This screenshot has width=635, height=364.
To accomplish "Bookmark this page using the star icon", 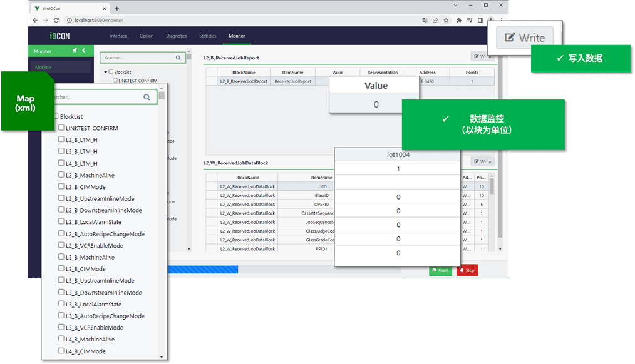I will point(445,20).
